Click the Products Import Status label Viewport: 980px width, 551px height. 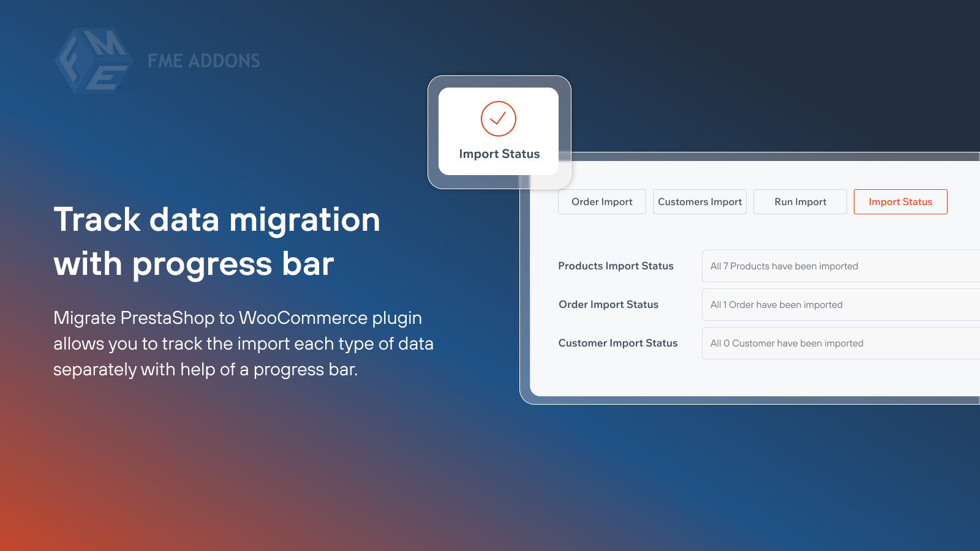616,266
